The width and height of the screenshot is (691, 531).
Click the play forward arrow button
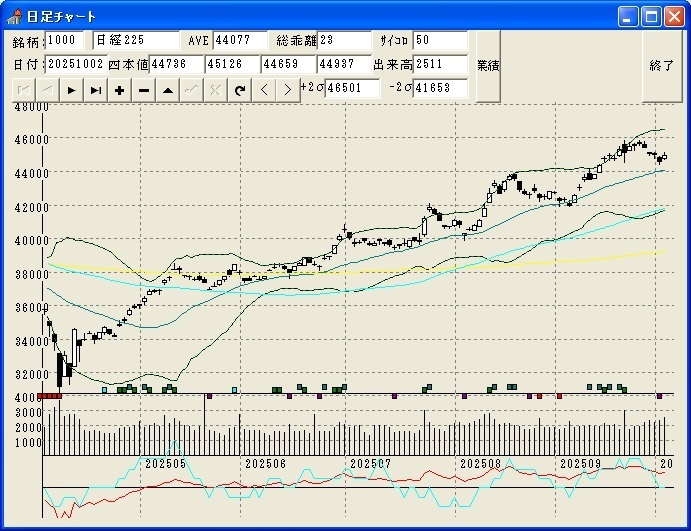click(71, 90)
